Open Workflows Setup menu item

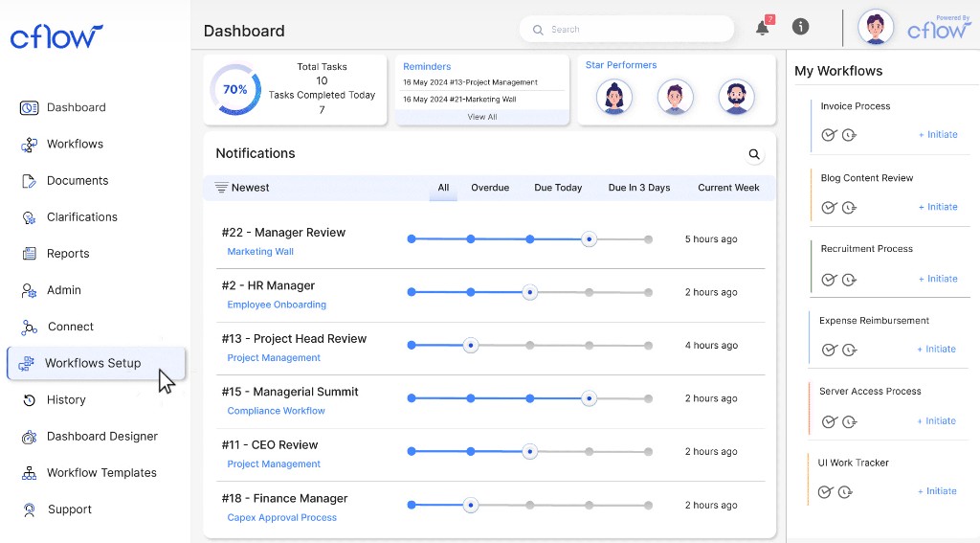point(97,364)
